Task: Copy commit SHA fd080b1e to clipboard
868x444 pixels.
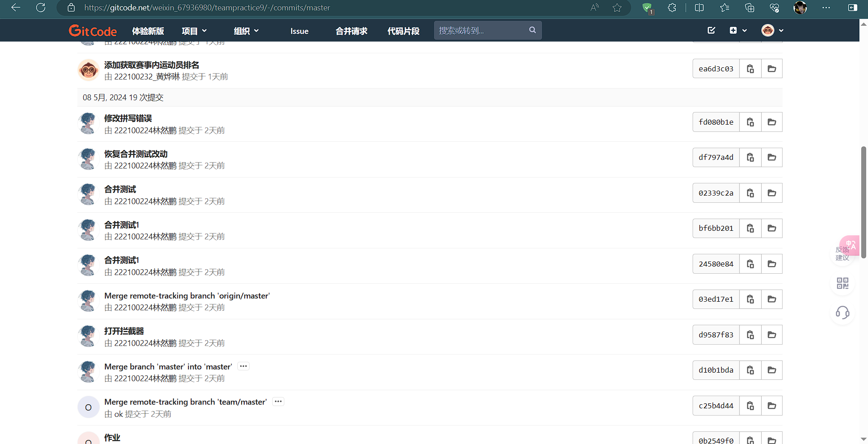Action: click(x=750, y=122)
